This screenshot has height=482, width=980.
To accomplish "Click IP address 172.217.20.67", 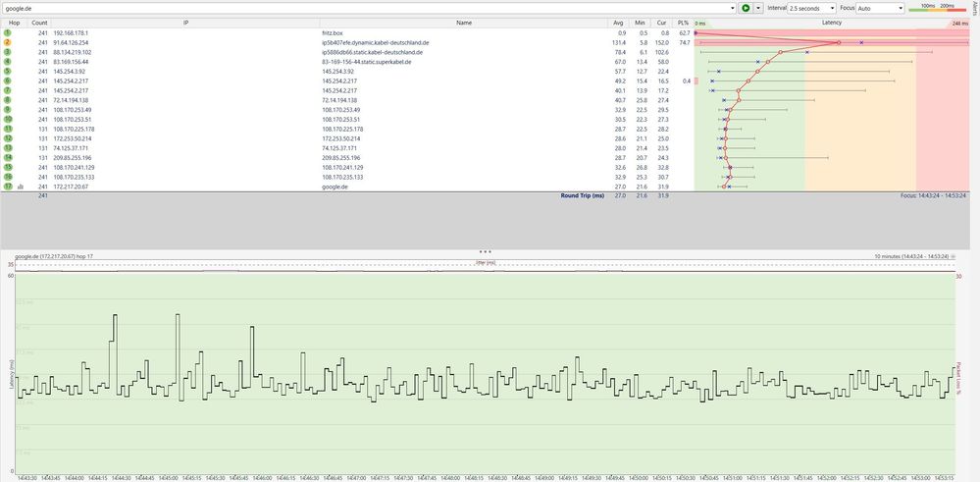I will [x=72, y=187].
